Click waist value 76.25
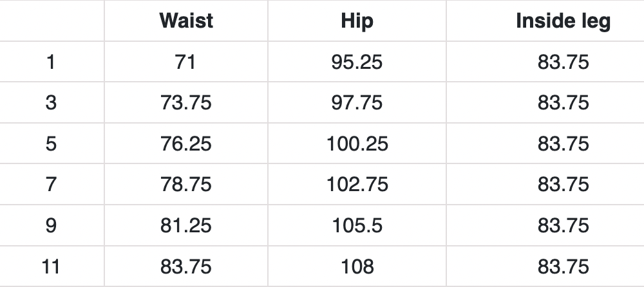This screenshot has width=644, height=287. [x=185, y=143]
